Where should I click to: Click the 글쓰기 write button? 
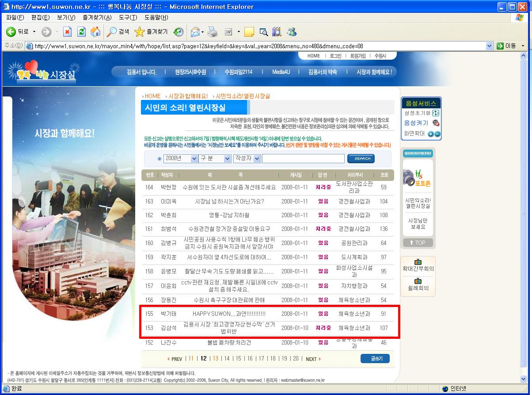(375, 359)
